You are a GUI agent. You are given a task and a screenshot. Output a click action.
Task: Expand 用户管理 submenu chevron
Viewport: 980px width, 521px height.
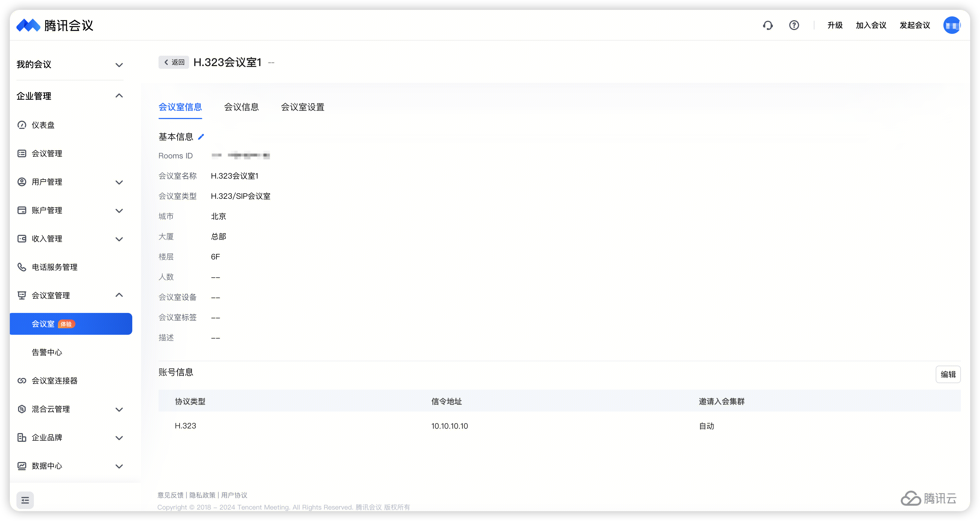click(x=119, y=182)
